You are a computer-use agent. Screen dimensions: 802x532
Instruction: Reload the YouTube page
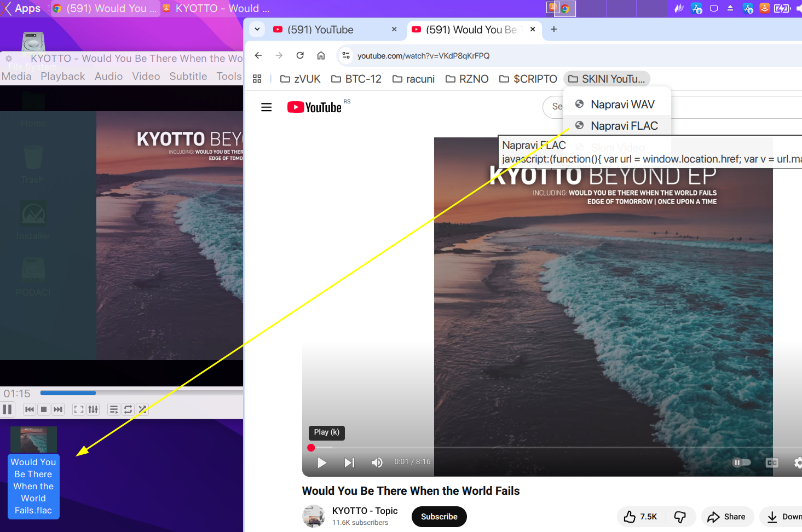point(300,55)
